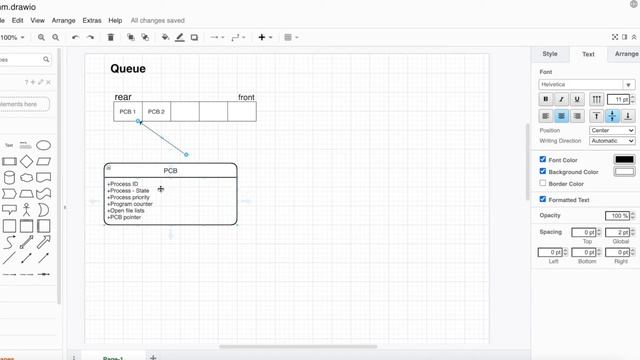Open the View menu
The image size is (640, 360).
pos(38,20)
